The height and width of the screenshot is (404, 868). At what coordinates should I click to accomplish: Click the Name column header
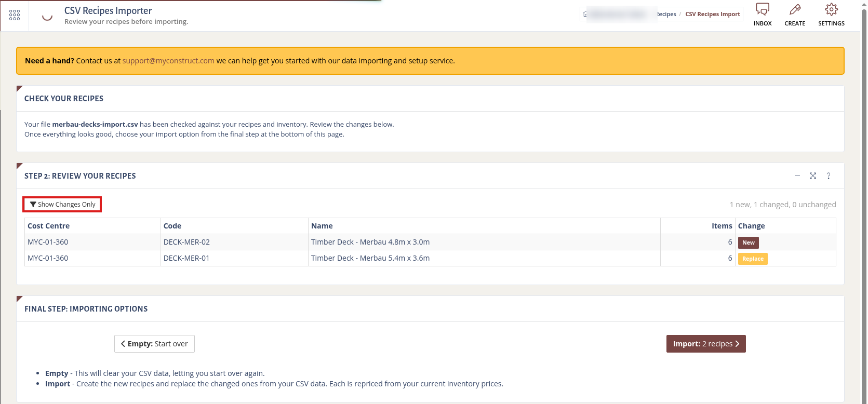(x=484, y=226)
